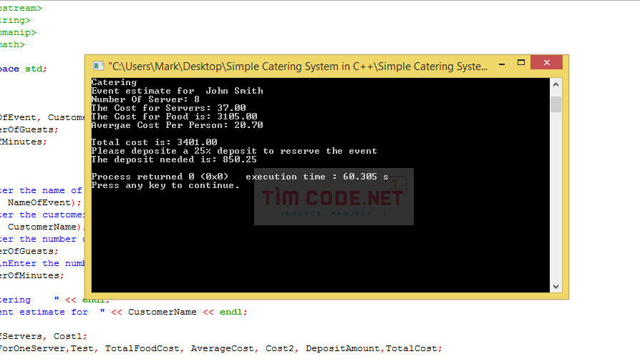Screen dimensions: 640x364
Task: Maximize the console window
Action: (x=521, y=63)
